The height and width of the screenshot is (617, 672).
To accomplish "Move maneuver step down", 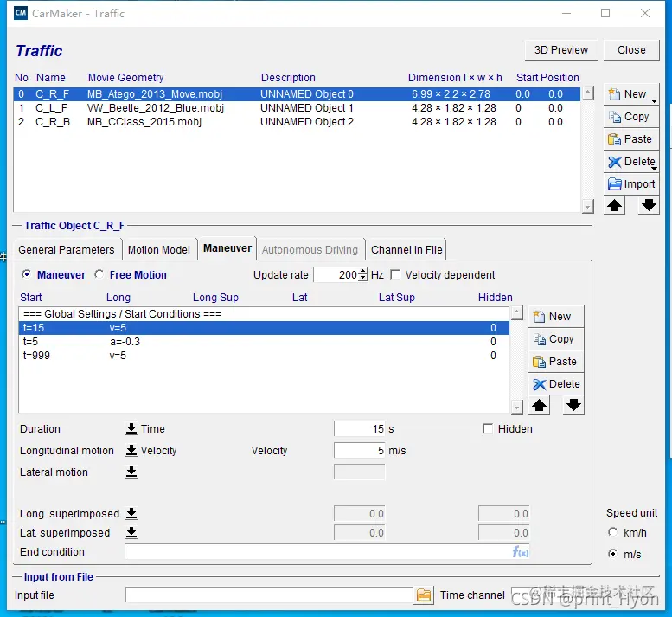I will [573, 405].
